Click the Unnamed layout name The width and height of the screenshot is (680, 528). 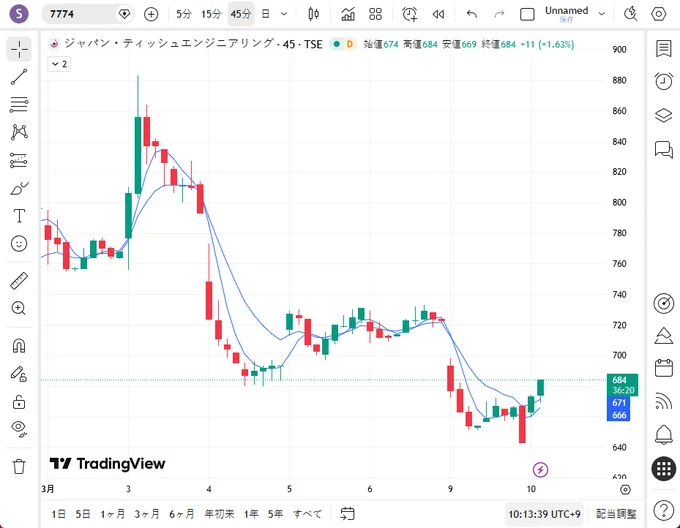(566, 13)
